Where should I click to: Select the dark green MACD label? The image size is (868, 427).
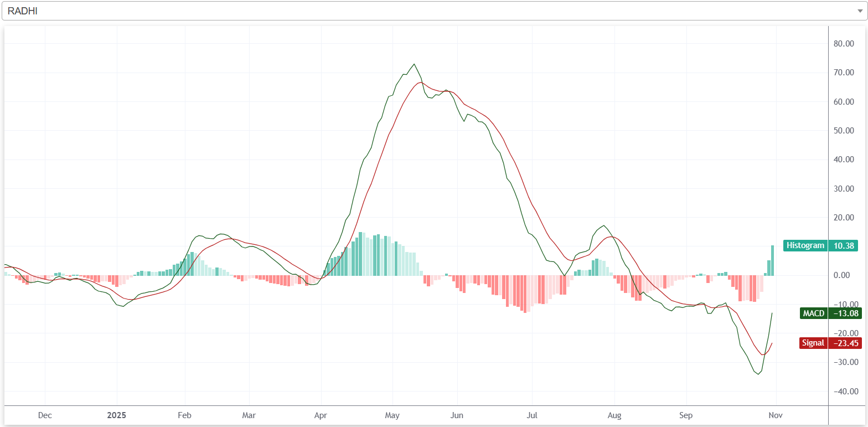(814, 313)
